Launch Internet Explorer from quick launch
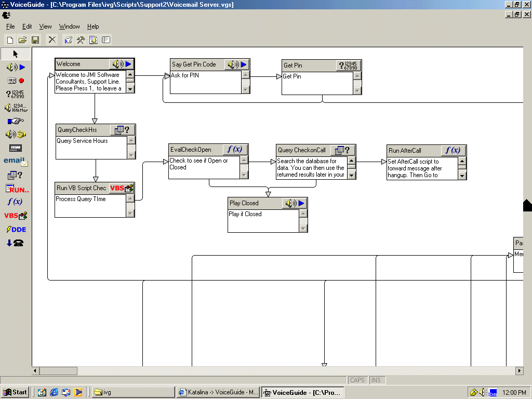532x399 pixels. pos(54,392)
